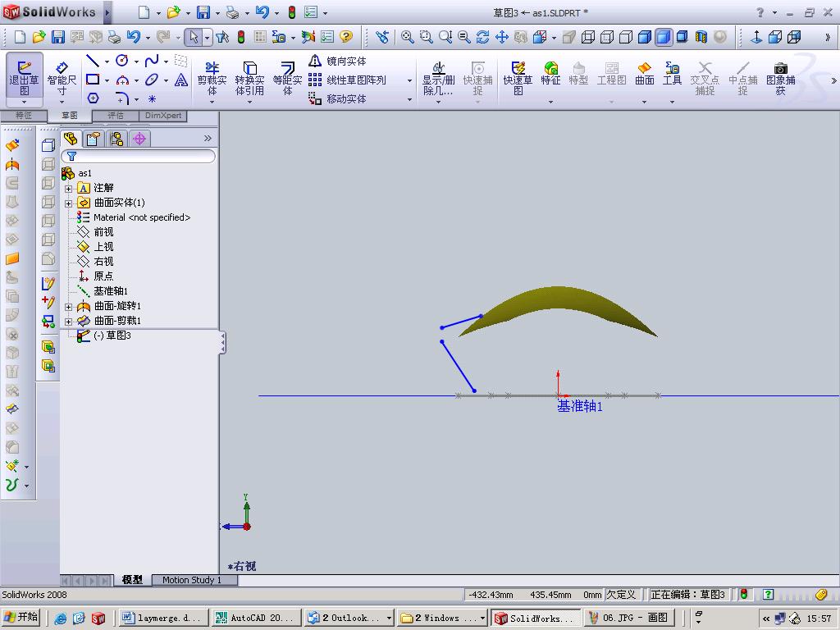This screenshot has height=630, width=840.
Task: Click Offset Entities (等距实体) tool
Action: point(288,78)
